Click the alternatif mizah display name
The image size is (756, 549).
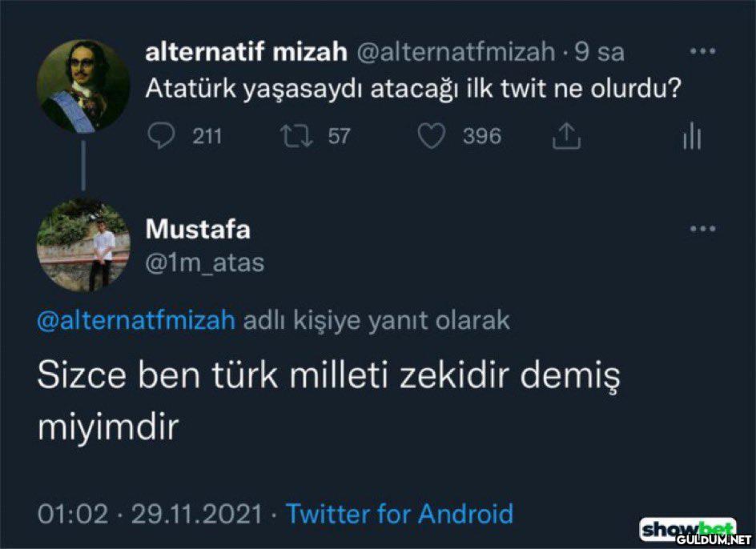[x=245, y=52]
